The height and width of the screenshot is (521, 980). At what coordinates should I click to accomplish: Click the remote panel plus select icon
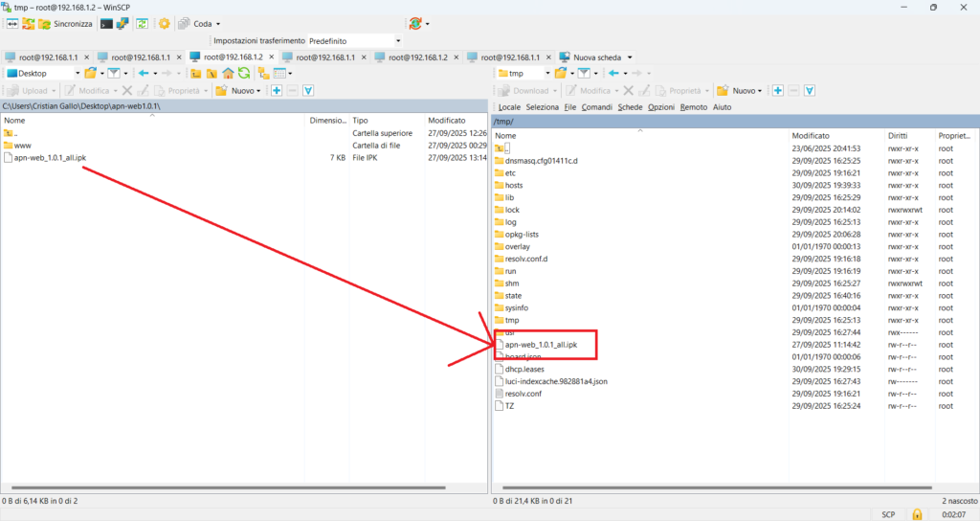click(x=778, y=90)
